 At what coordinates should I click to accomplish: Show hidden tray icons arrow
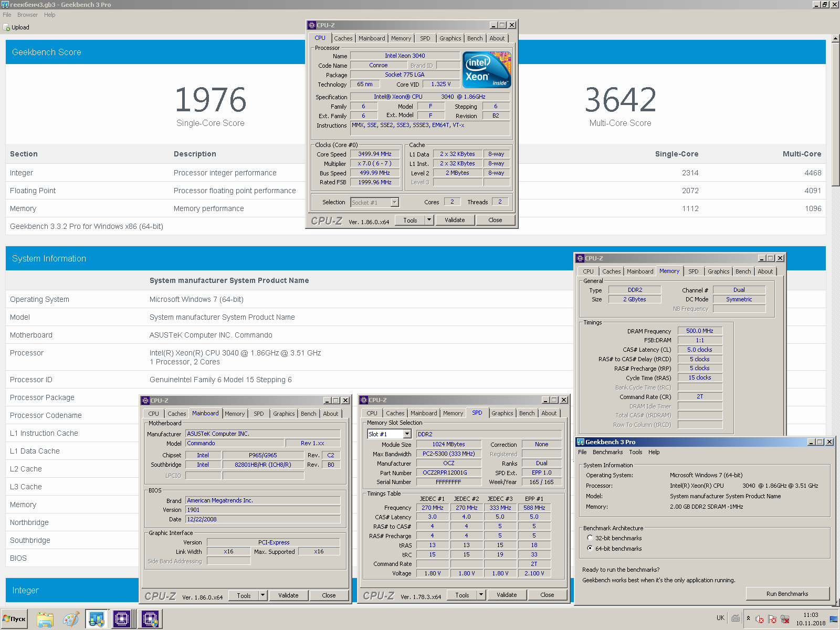pyautogui.click(x=748, y=618)
